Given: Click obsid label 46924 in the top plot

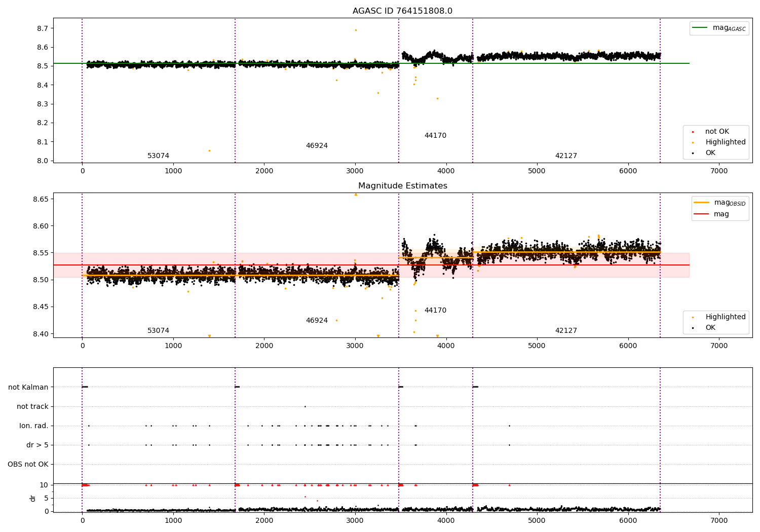Looking at the screenshot, I should [x=317, y=146].
